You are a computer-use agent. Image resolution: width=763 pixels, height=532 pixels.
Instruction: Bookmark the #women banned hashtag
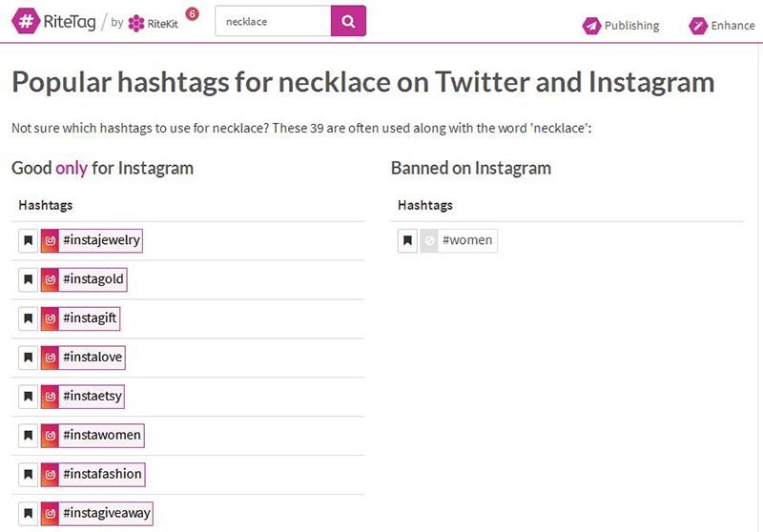[407, 240]
